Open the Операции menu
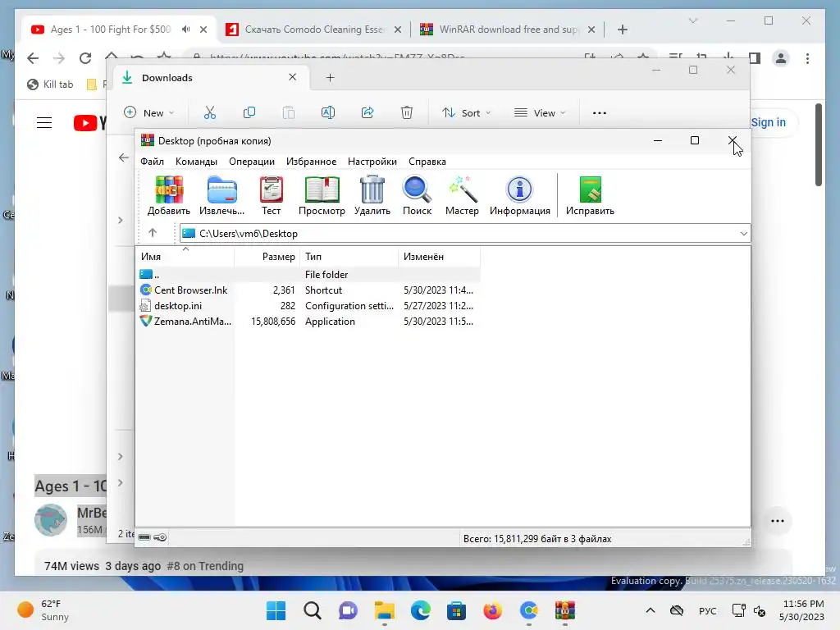 (x=252, y=162)
